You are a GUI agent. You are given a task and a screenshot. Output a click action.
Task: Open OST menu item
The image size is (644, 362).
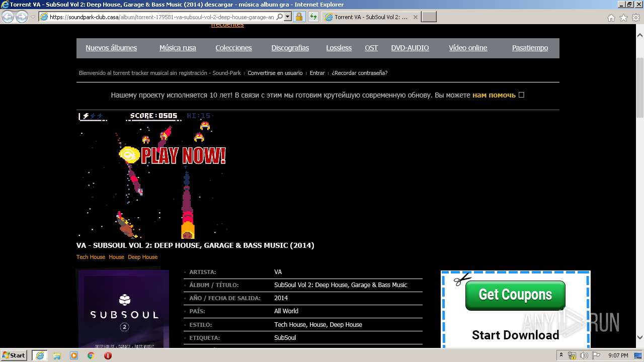point(371,48)
